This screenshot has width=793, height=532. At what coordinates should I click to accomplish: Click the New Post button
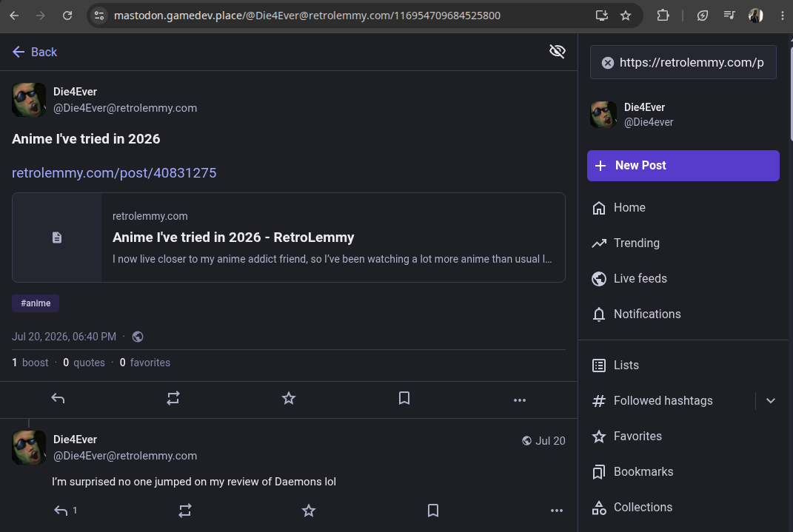click(x=683, y=166)
